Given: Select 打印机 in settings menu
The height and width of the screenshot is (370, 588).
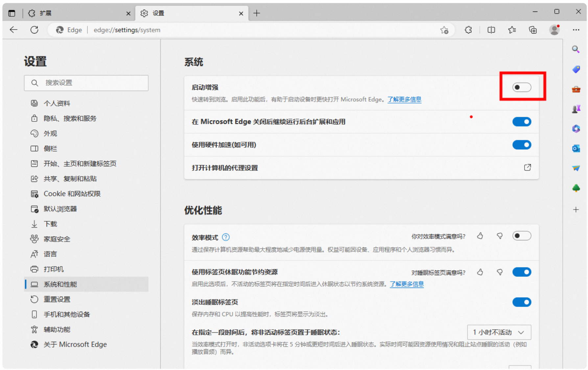Looking at the screenshot, I should click(x=86, y=269).
